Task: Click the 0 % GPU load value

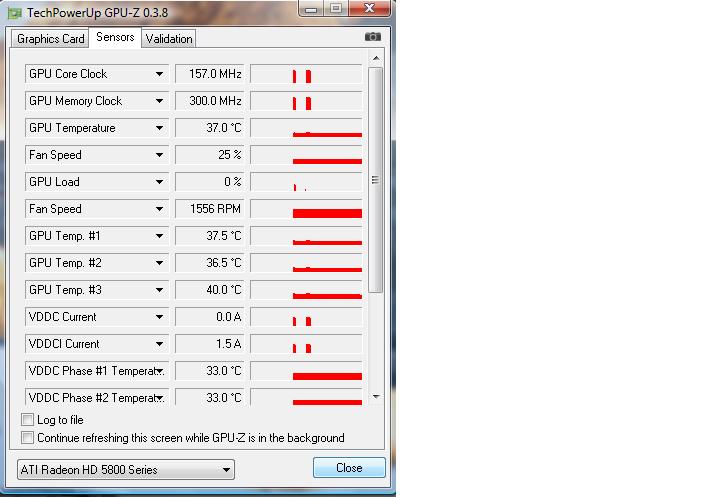Action: click(x=210, y=182)
